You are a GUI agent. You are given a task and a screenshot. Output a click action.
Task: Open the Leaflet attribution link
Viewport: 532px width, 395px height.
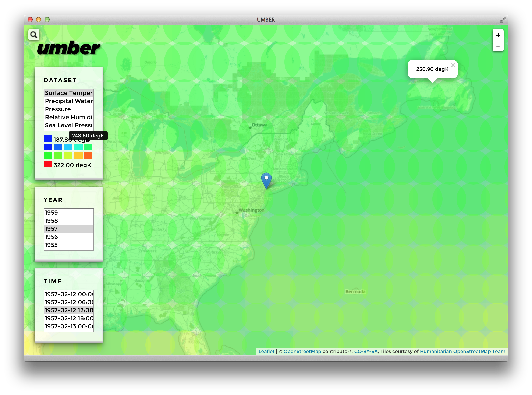(266, 351)
